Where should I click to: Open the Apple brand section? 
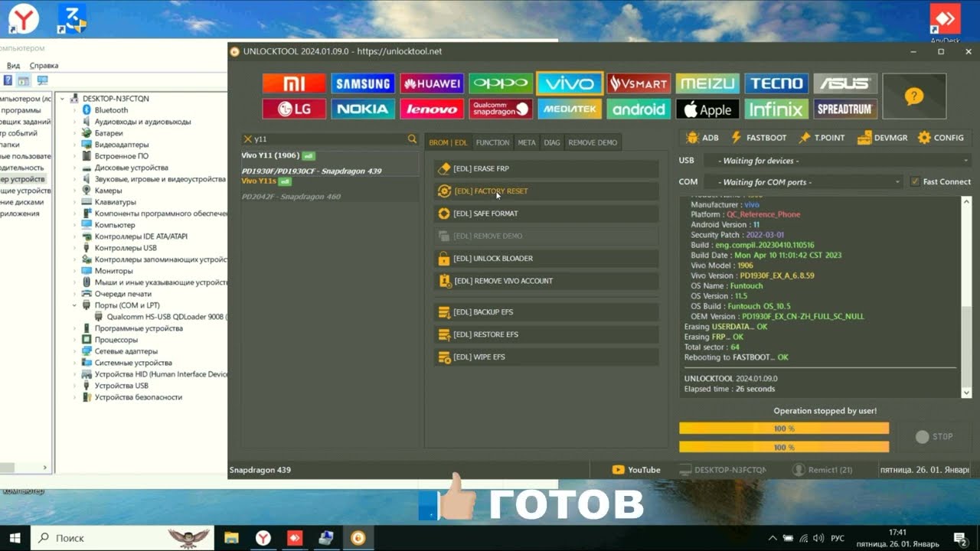pyautogui.click(x=707, y=109)
